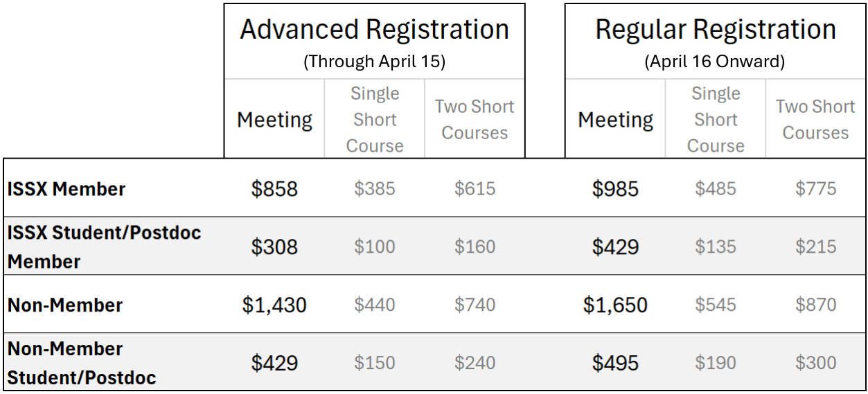Image resolution: width=868 pixels, height=394 pixels.
Task: Click the $858 advanced meeting price
Action: tap(274, 189)
